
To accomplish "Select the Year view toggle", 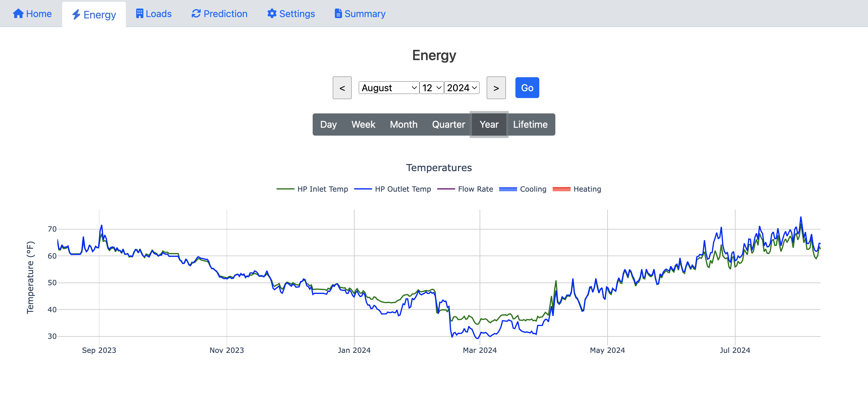I will [489, 124].
